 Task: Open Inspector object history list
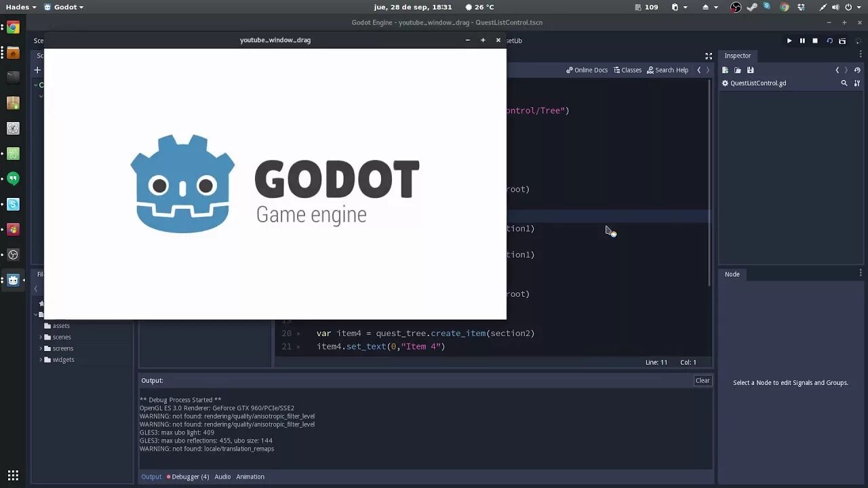(x=857, y=70)
